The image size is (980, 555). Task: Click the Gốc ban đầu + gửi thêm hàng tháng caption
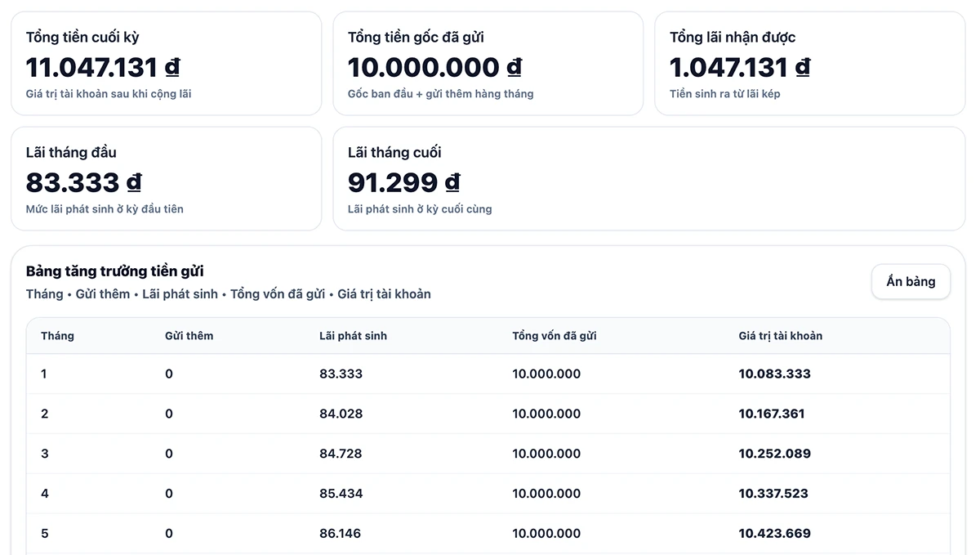click(x=441, y=94)
